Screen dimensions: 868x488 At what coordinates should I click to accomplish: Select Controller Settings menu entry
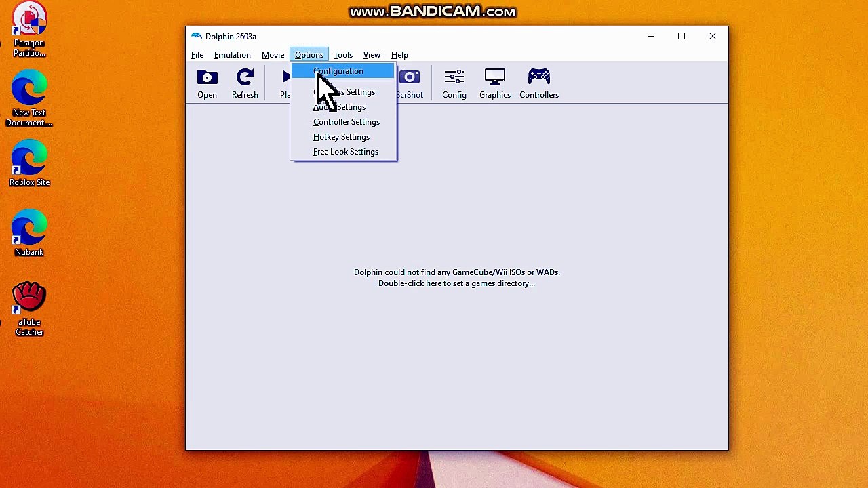pos(343,122)
